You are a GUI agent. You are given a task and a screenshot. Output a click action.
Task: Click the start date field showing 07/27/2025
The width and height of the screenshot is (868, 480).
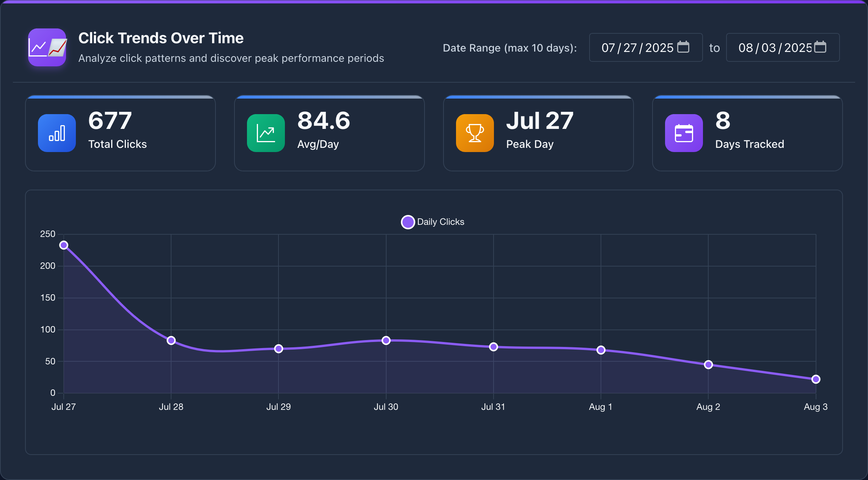637,47
